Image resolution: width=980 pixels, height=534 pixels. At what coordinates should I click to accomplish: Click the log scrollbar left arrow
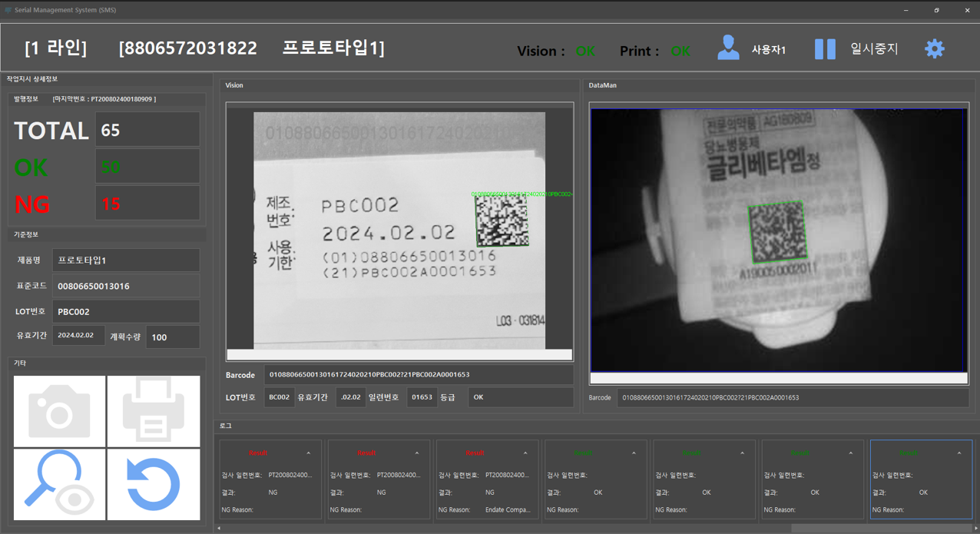click(x=219, y=529)
